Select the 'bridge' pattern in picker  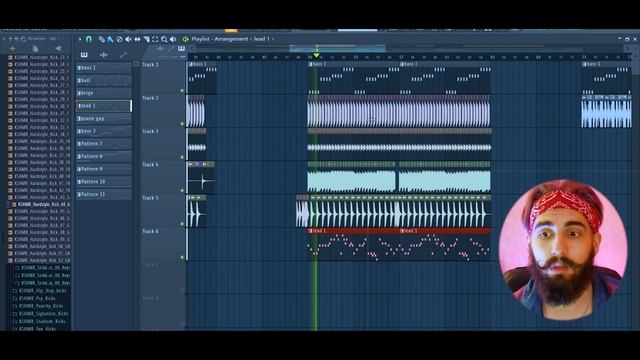tap(104, 93)
